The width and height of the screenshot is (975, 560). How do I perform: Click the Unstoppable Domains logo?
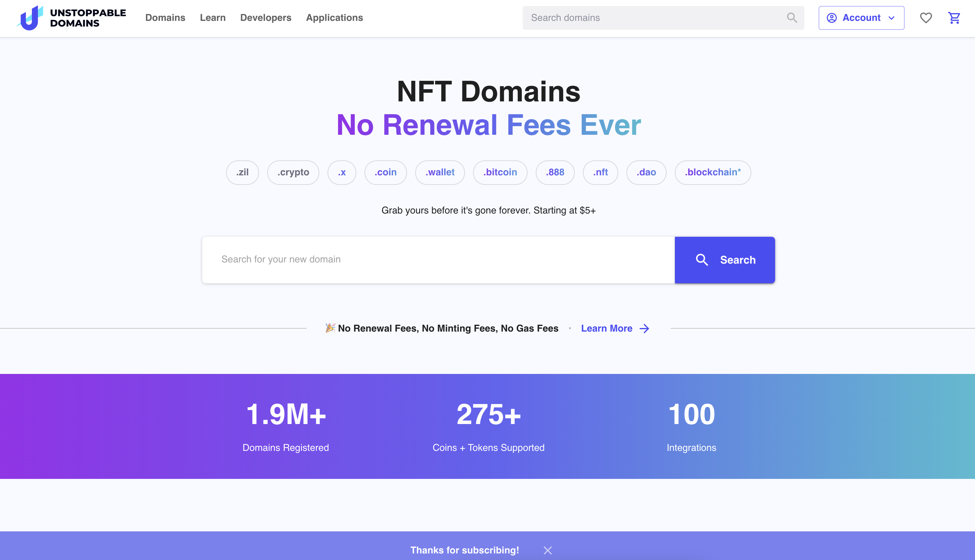click(x=71, y=18)
